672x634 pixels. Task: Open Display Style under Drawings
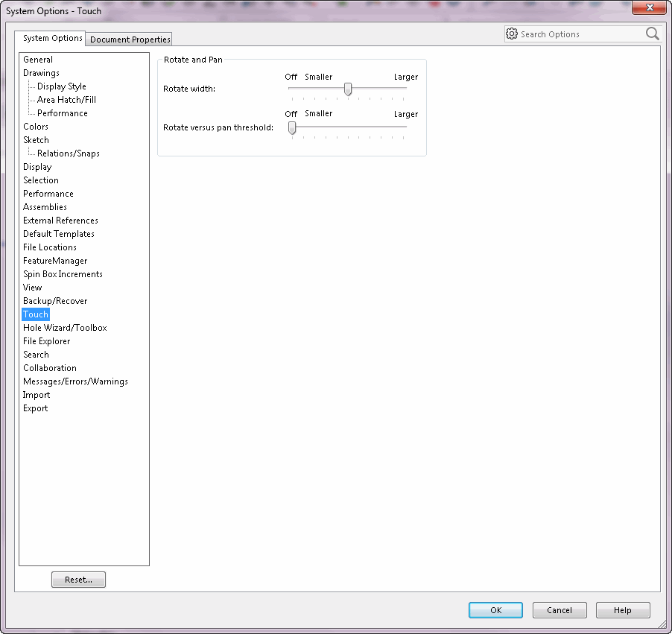point(62,86)
